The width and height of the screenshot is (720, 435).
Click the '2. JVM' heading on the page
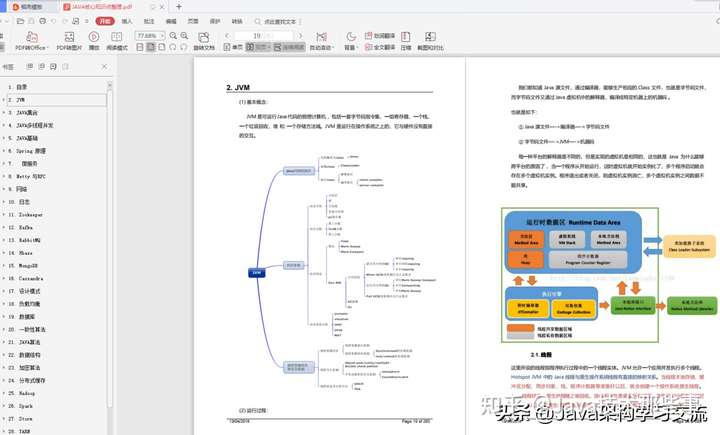point(238,87)
